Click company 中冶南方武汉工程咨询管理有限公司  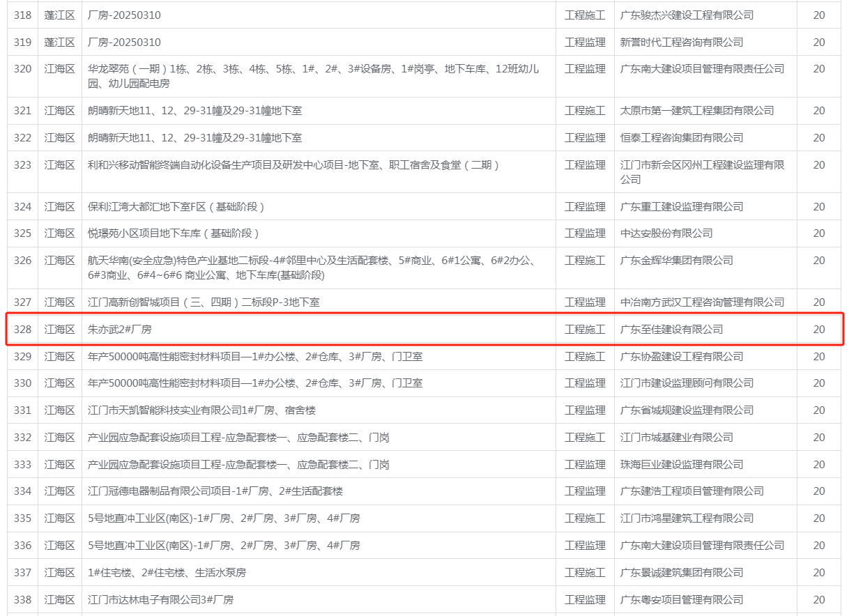pos(702,302)
